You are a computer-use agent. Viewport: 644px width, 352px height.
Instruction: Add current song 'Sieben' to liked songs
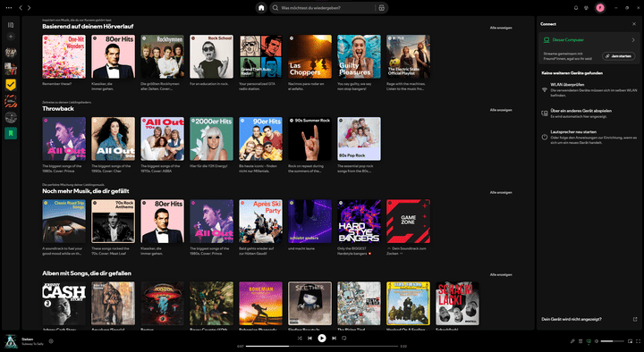tap(51, 341)
